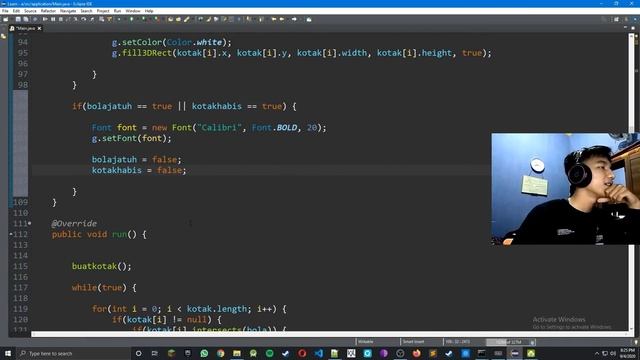Click the Writable status bar entry

tap(366, 342)
